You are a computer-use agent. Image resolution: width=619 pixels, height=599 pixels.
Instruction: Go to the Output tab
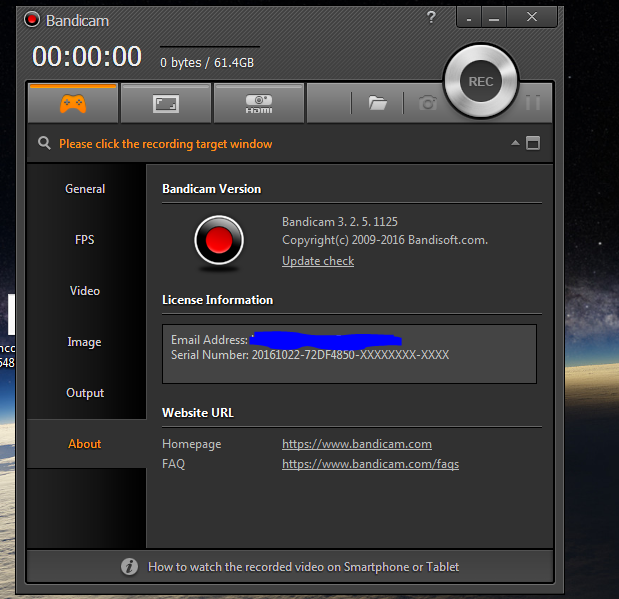coord(85,393)
